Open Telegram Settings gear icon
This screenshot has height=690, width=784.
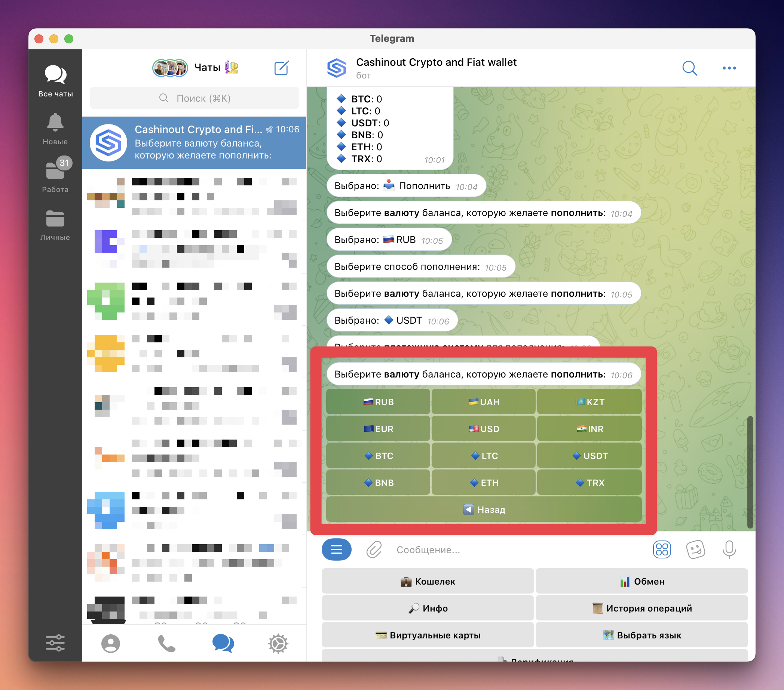[x=278, y=643]
